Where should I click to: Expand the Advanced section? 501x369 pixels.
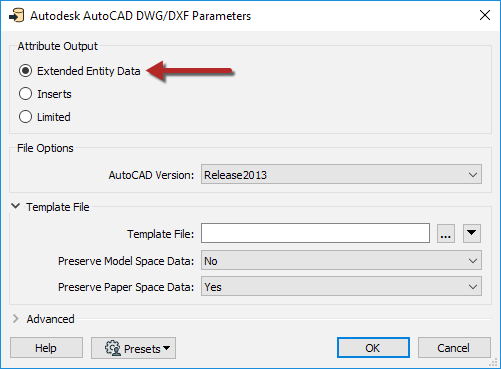(x=15, y=319)
